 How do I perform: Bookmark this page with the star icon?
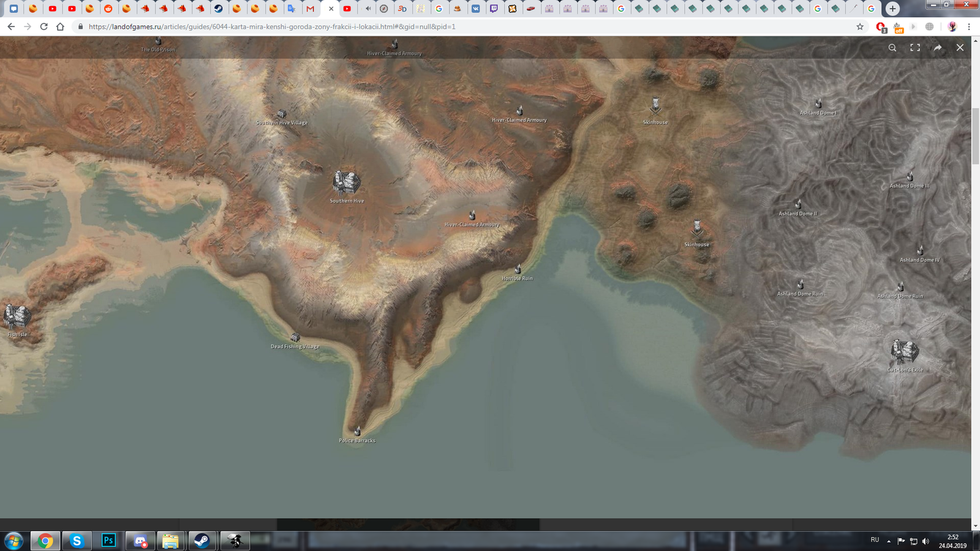click(860, 27)
